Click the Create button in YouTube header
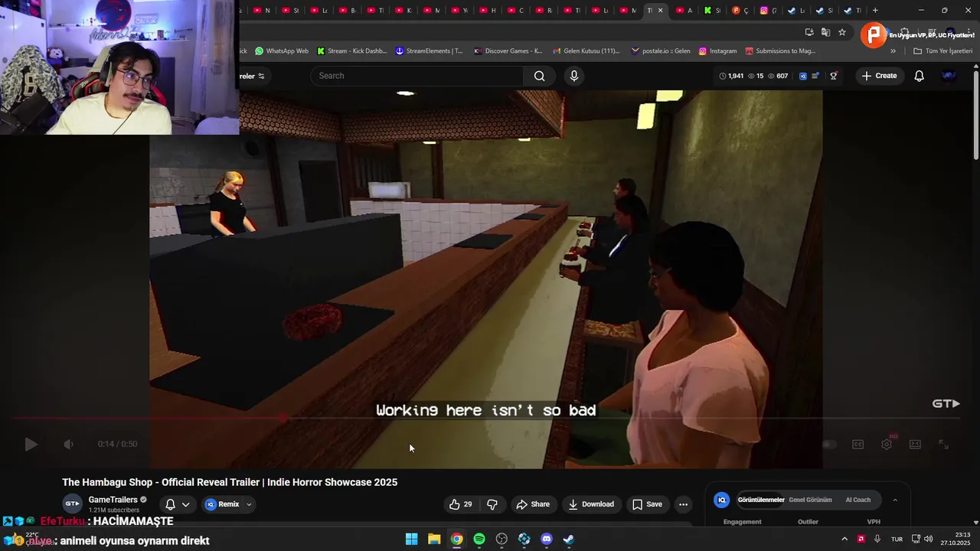Viewport: 980px width, 551px height. click(x=878, y=76)
